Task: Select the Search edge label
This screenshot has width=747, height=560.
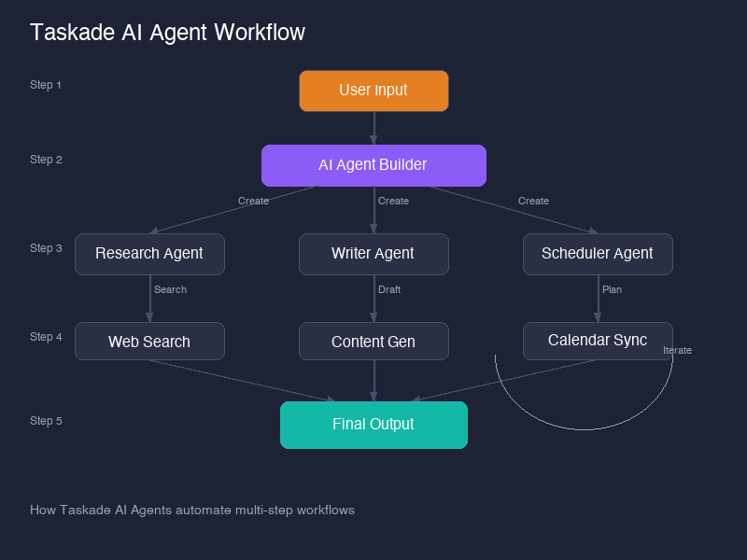Action: click(x=170, y=289)
